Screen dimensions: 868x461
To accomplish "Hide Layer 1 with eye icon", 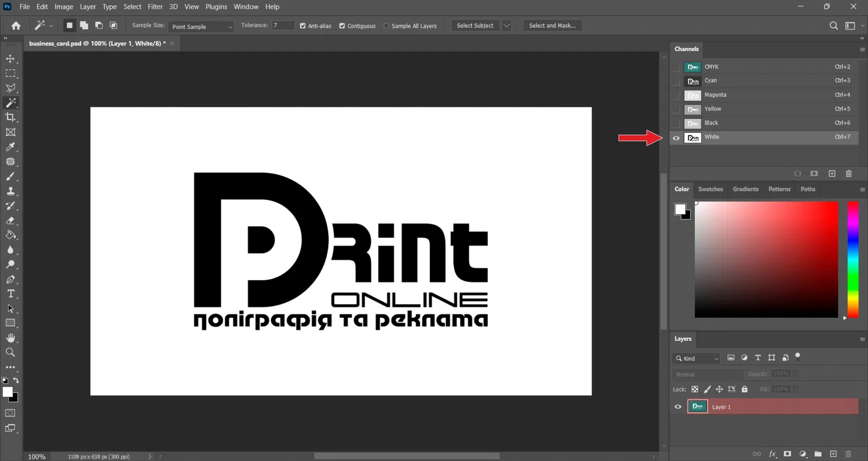I will click(678, 407).
